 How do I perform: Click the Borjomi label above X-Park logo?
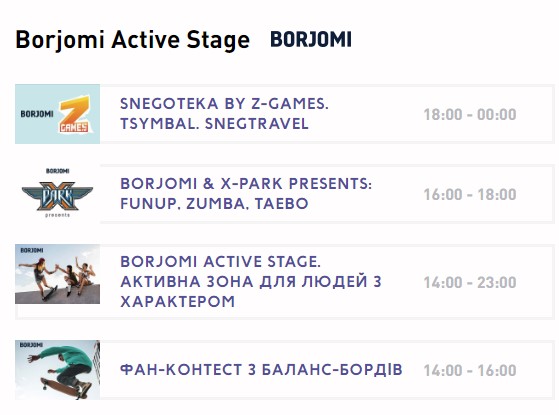click(57, 171)
